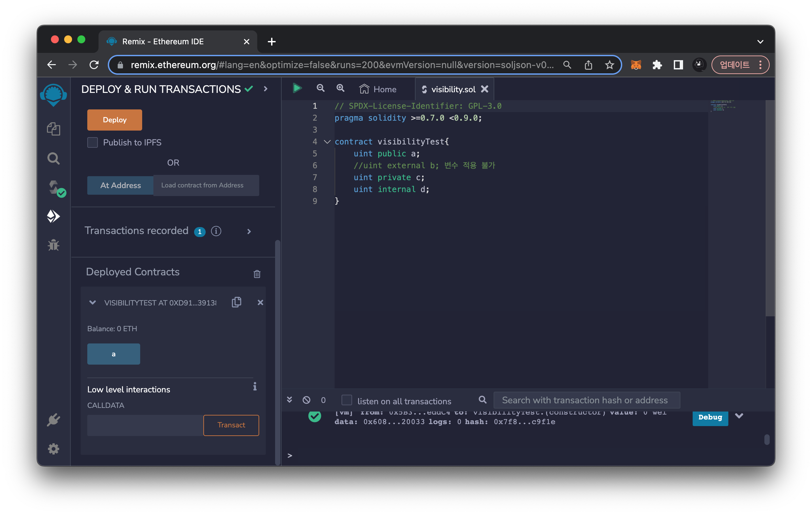
Task: Expand the Transactions recorded section arrow
Action: pos(249,231)
